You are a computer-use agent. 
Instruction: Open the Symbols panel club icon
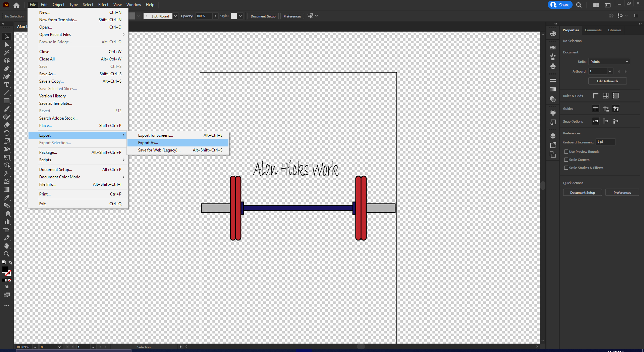click(x=553, y=66)
